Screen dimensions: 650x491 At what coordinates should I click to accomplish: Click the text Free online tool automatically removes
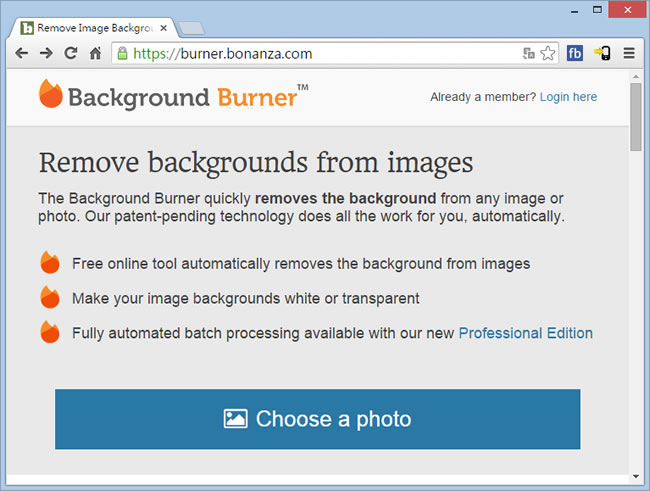(202, 264)
